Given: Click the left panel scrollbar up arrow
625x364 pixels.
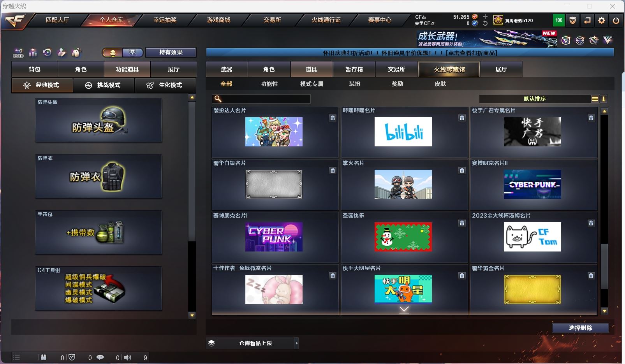Looking at the screenshot, I should click(192, 97).
